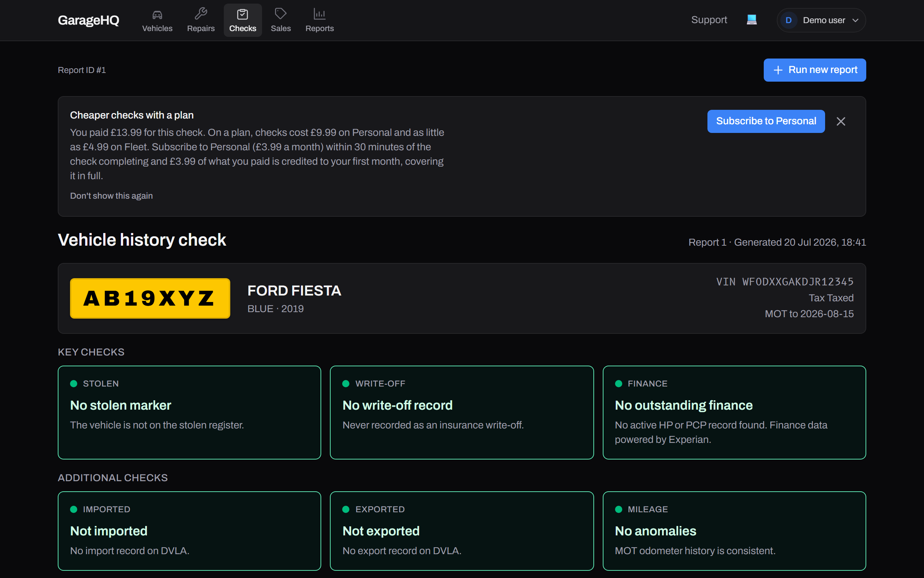Open the Vehicles car icon tab

(157, 20)
